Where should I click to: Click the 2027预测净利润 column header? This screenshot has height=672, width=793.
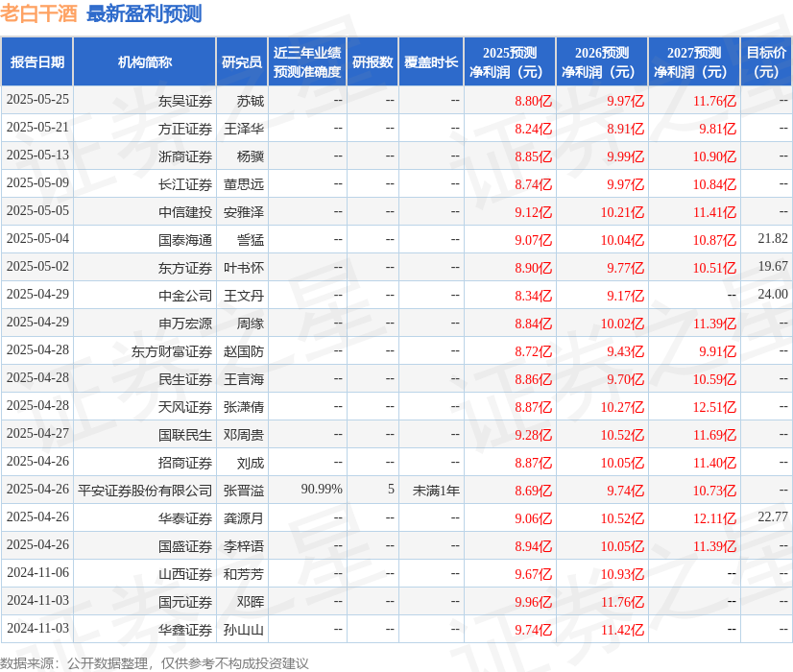pos(694,61)
